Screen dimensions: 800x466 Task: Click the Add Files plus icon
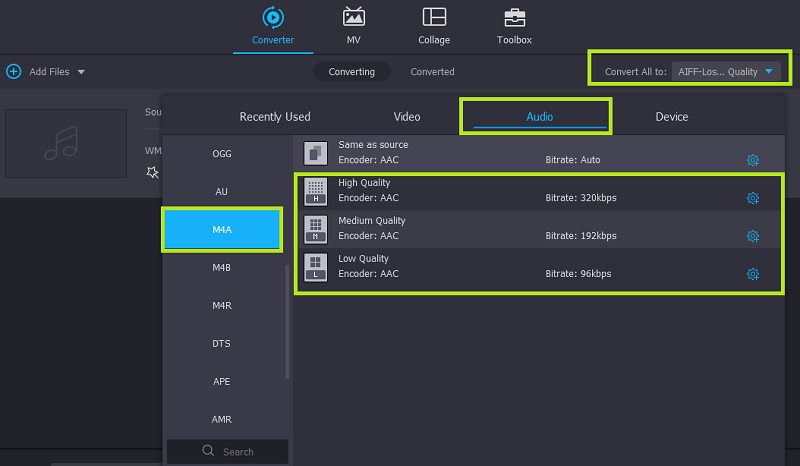point(14,72)
